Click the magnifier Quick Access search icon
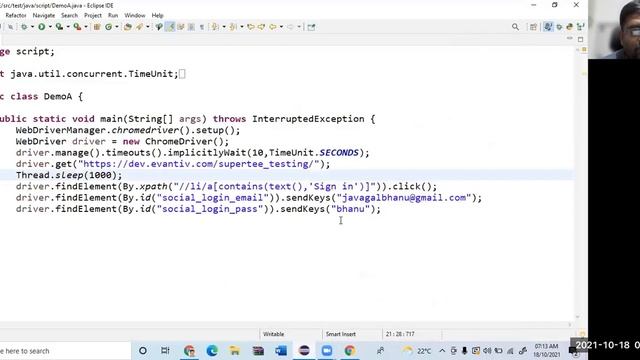This screenshot has width=640, height=360. [x=516, y=27]
